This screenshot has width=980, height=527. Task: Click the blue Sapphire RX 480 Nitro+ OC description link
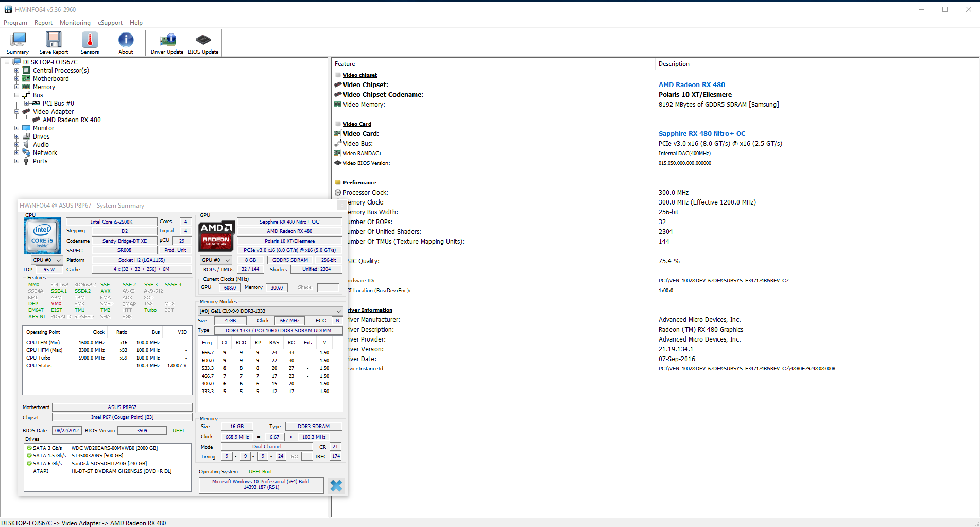click(702, 134)
